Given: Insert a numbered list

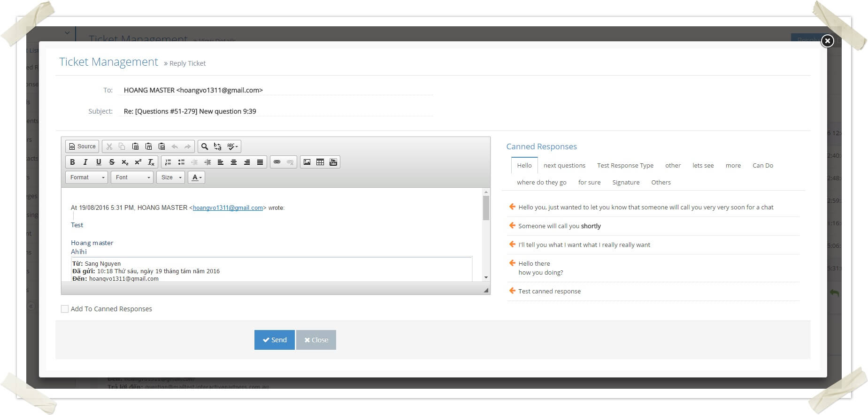Looking at the screenshot, I should (168, 162).
